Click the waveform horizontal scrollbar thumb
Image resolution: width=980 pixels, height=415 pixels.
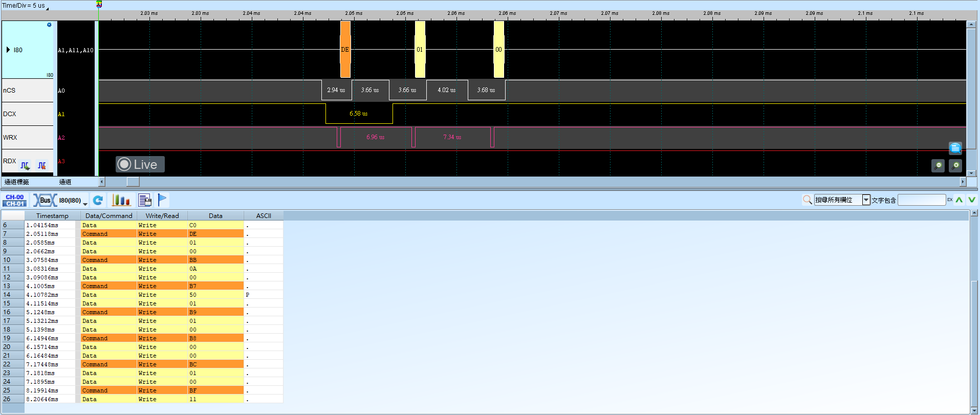[133, 182]
